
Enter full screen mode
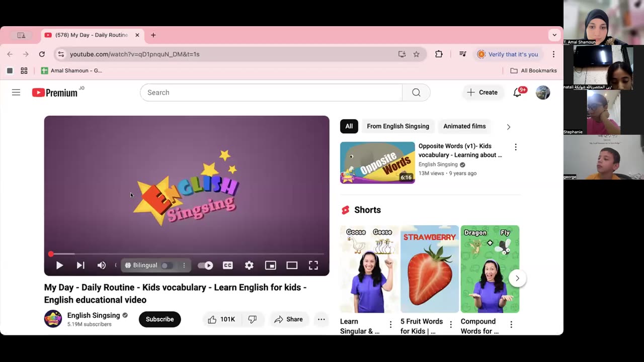tap(313, 265)
